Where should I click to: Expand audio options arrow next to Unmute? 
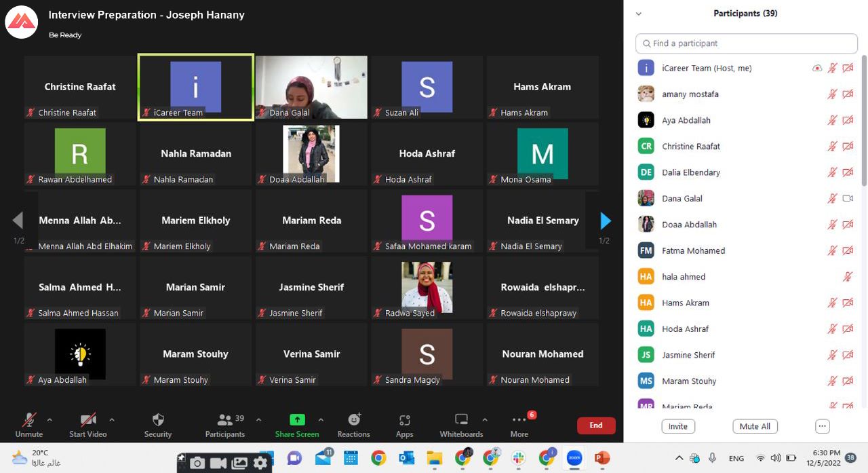[x=50, y=420]
